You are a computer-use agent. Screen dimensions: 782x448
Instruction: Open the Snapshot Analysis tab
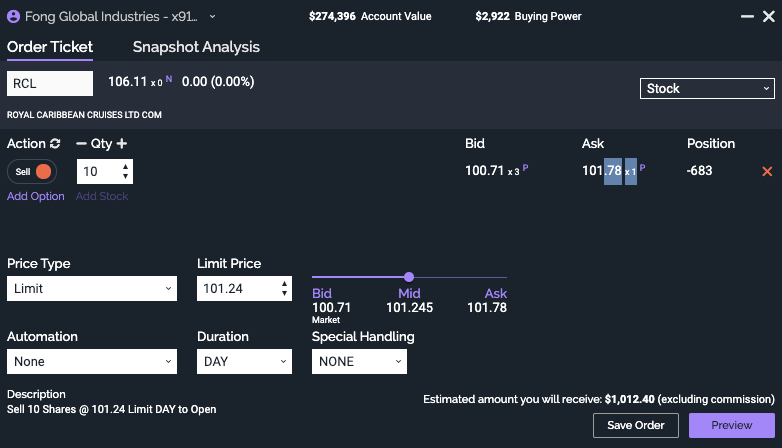[x=196, y=47]
